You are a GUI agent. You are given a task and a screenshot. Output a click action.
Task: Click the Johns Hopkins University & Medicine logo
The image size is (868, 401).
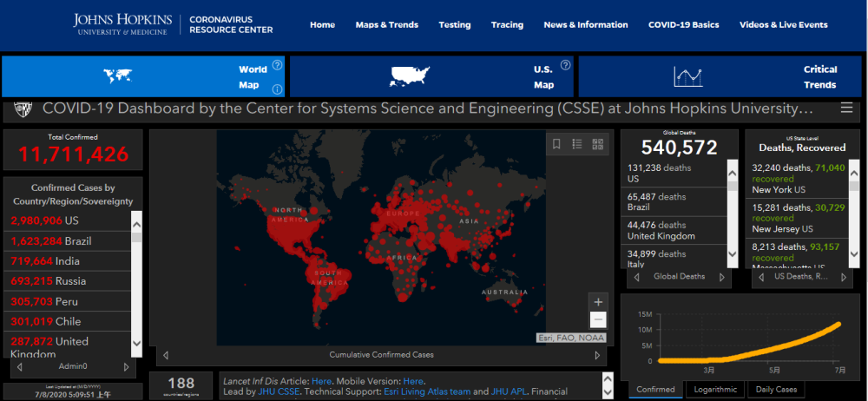click(x=122, y=24)
